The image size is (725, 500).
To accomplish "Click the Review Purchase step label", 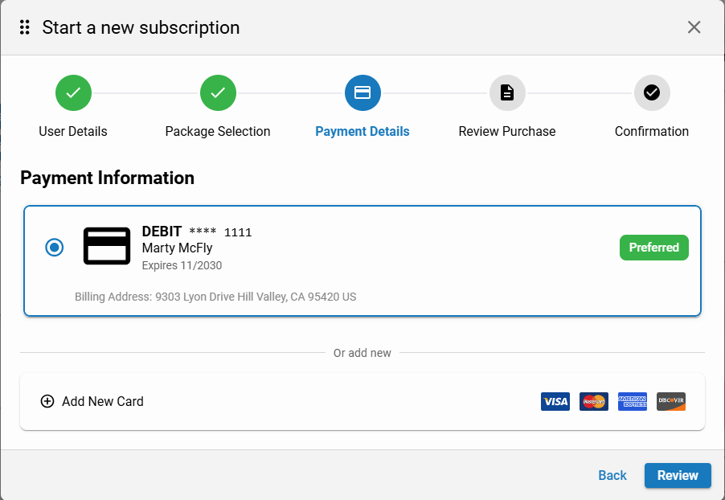I will click(x=507, y=131).
